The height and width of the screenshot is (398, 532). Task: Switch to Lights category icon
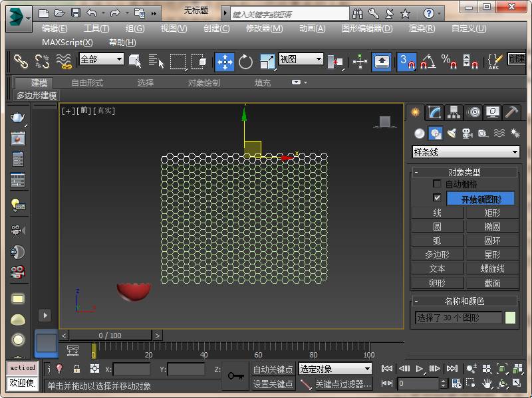452,134
